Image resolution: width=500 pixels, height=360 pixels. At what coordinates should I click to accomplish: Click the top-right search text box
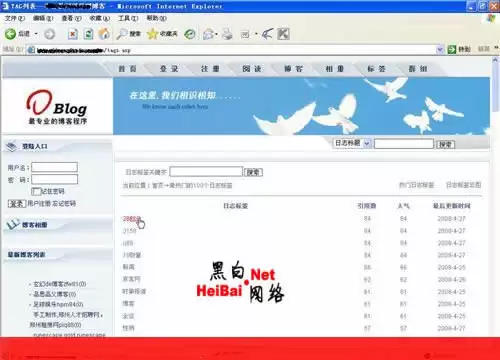coord(404,144)
